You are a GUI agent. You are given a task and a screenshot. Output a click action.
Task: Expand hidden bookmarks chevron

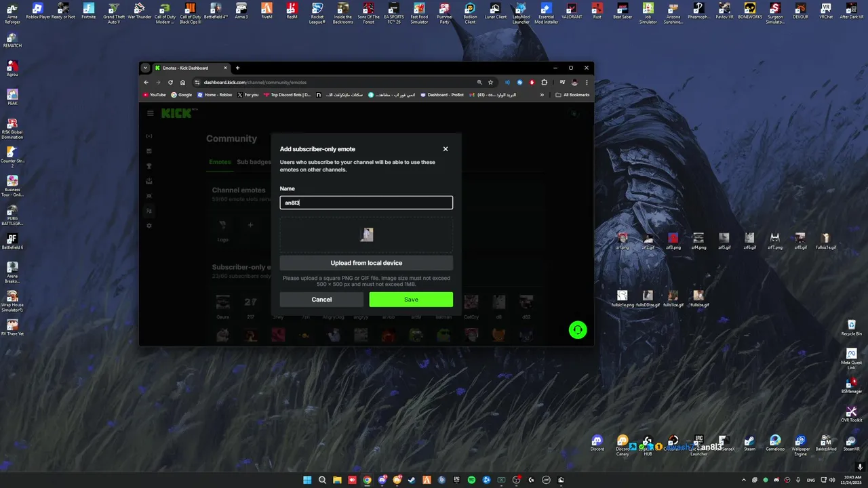pos(542,95)
